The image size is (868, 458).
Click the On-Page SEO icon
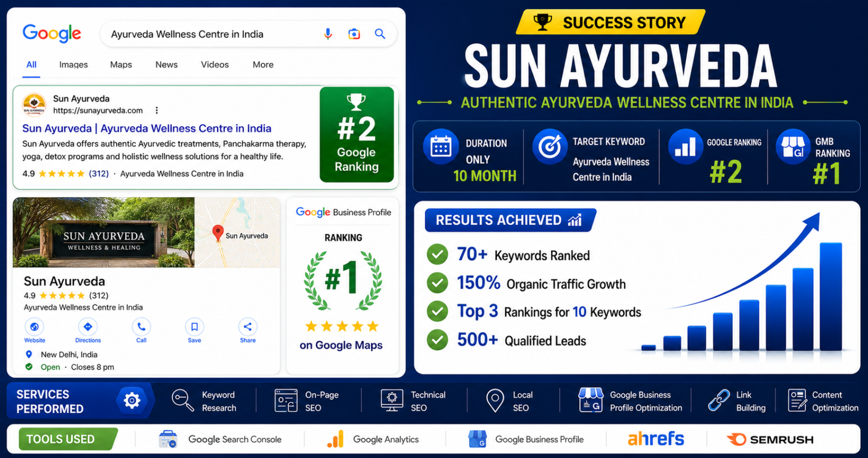pyautogui.click(x=286, y=400)
